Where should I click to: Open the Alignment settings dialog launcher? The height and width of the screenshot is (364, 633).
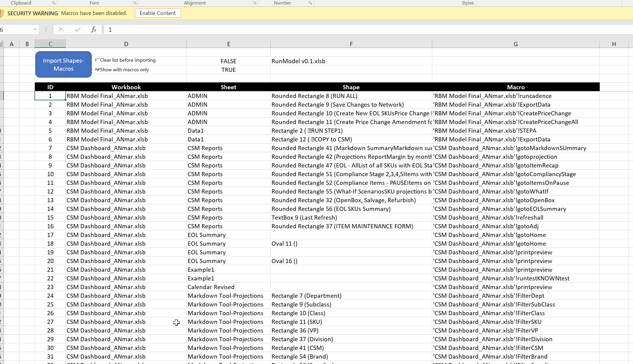255,3
